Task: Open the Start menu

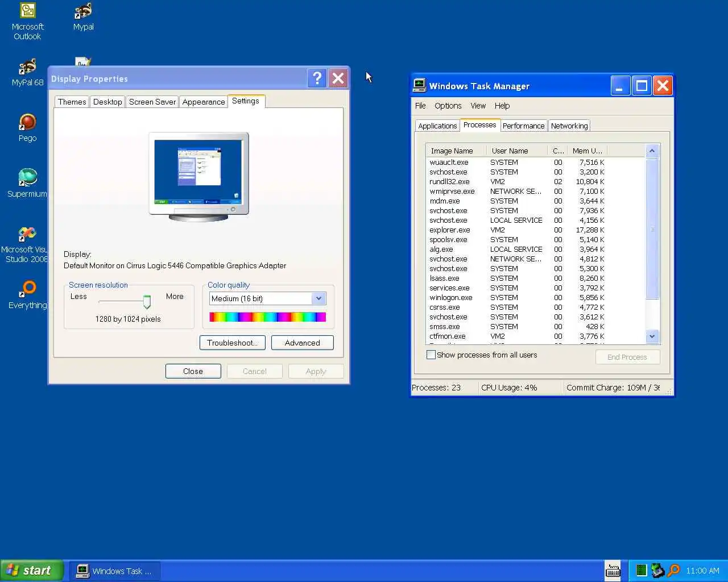Action: [x=32, y=571]
